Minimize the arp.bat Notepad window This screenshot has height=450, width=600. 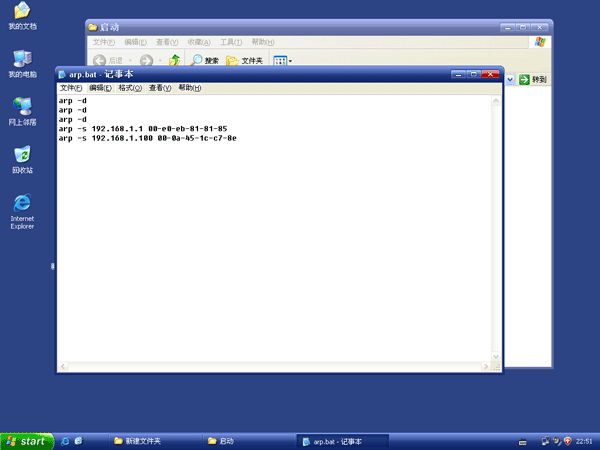[x=458, y=74]
